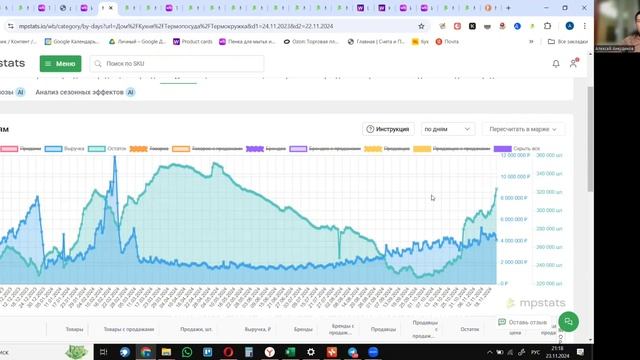Open Calculator from the taskbar
Image resolution: width=640 pixels, height=360 pixels.
pyautogui.click(x=249, y=352)
